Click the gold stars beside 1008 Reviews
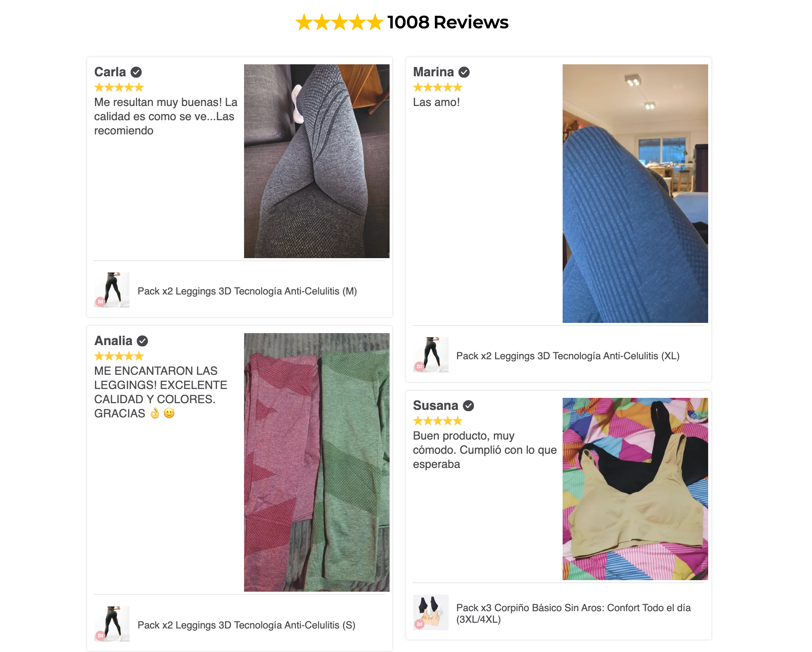812x652 pixels. (339, 22)
